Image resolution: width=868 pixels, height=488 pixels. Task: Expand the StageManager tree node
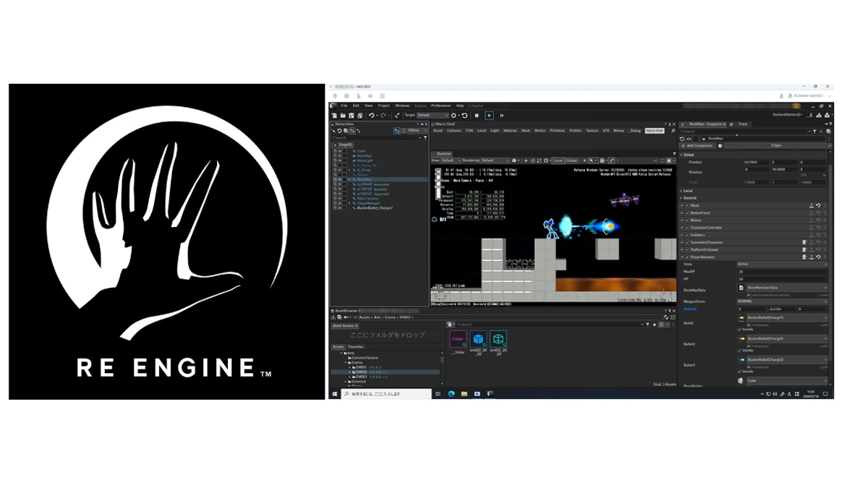(x=349, y=203)
